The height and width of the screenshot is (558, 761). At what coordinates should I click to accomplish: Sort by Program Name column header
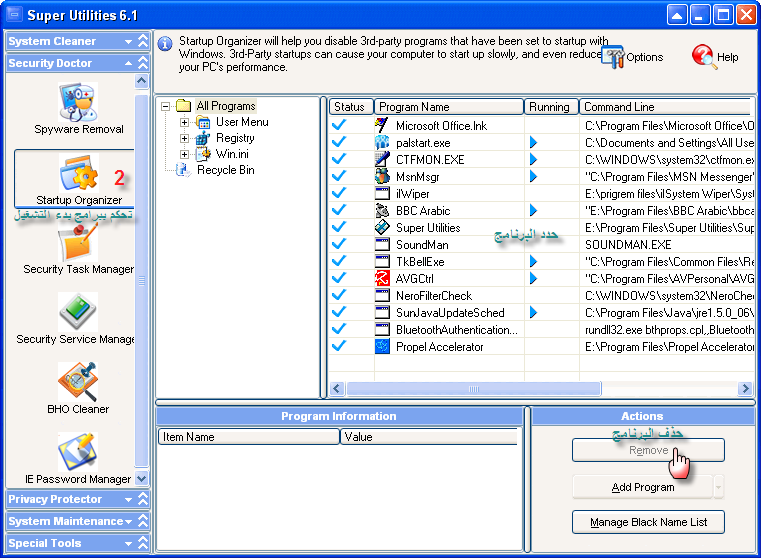click(449, 107)
